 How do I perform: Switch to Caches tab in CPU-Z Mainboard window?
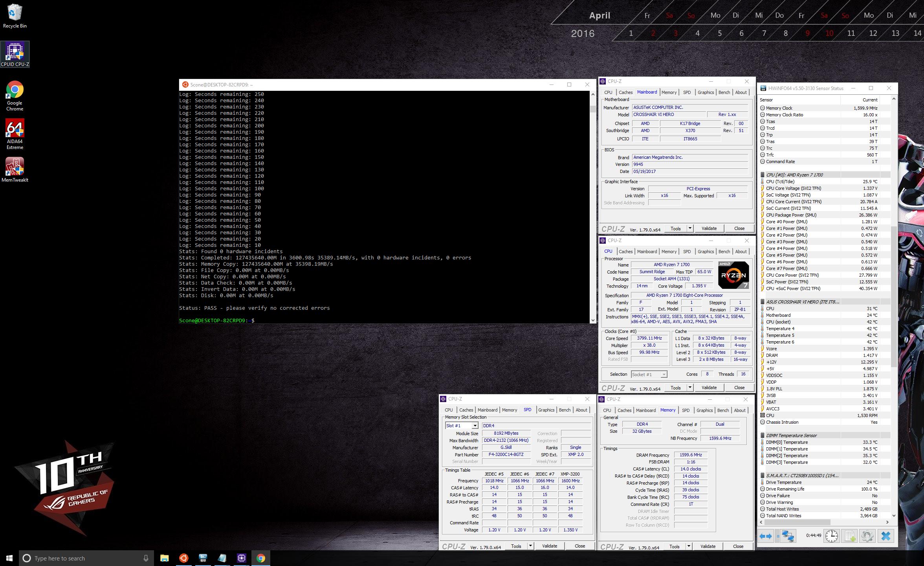[625, 92]
